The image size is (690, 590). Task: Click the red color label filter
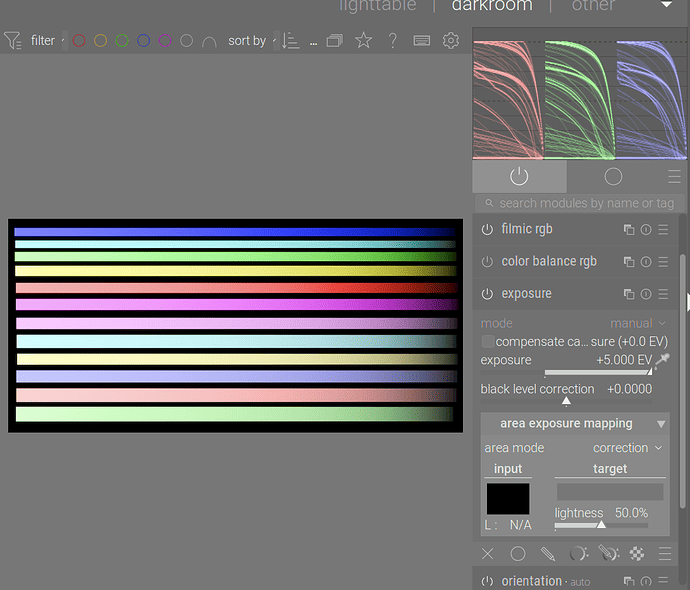click(79, 41)
